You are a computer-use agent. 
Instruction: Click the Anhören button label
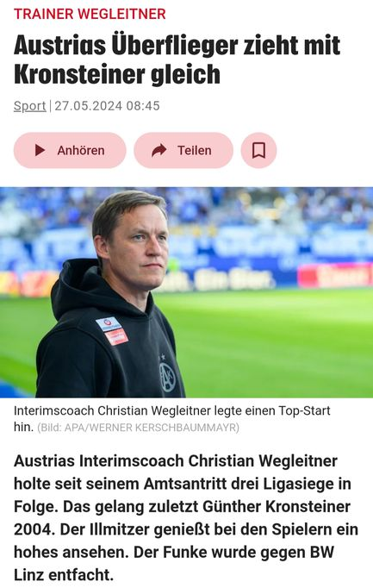coord(81,150)
